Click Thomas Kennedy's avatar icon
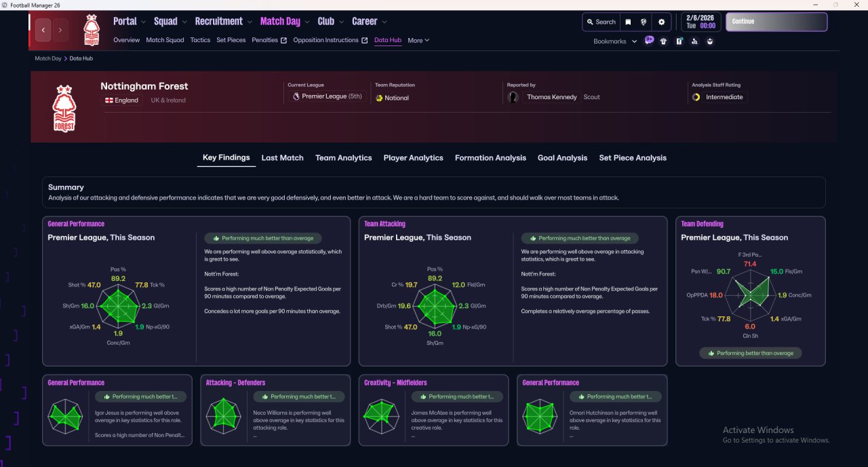Viewport: 868px width, 467px height. pos(513,97)
